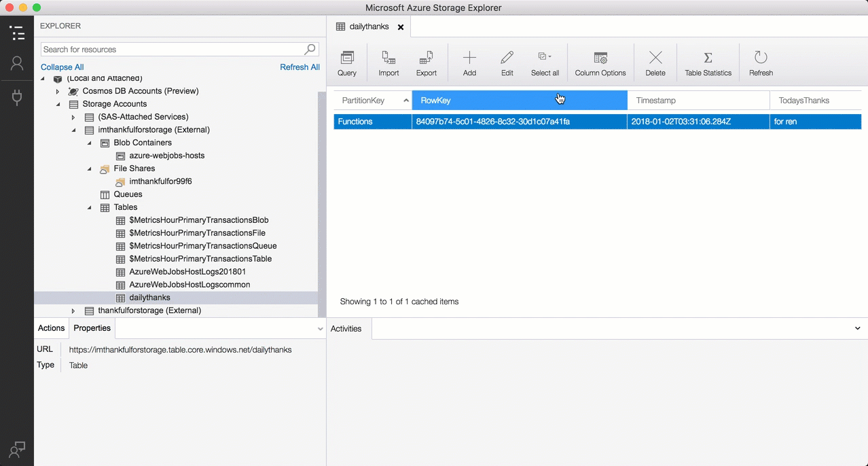The height and width of the screenshot is (466, 868).
Task: Collapse the Storage Accounts node arrow
Action: [x=58, y=104]
